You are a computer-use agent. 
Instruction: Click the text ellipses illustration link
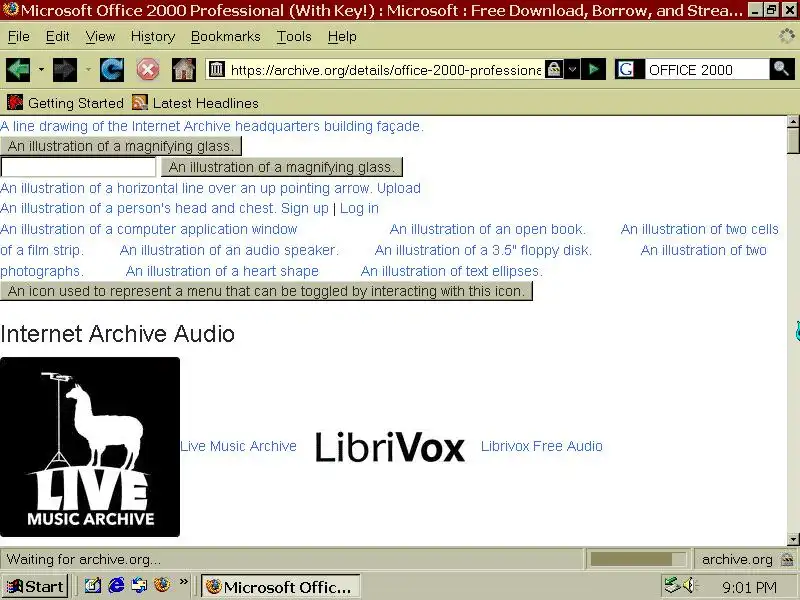coord(452,271)
